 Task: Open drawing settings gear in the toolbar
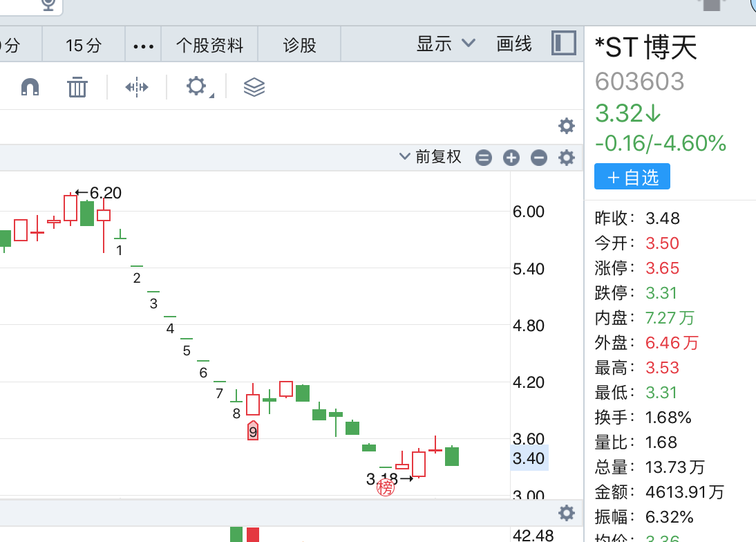pyautogui.click(x=197, y=87)
